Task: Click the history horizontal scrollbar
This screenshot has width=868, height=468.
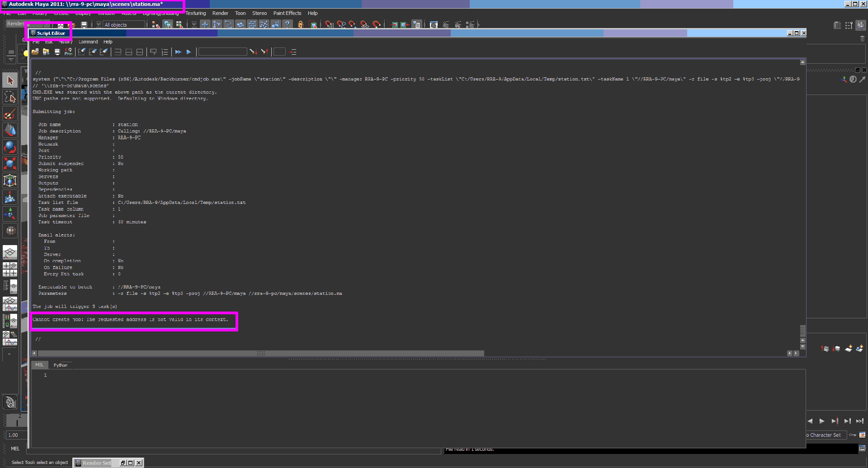Action: tap(261, 353)
